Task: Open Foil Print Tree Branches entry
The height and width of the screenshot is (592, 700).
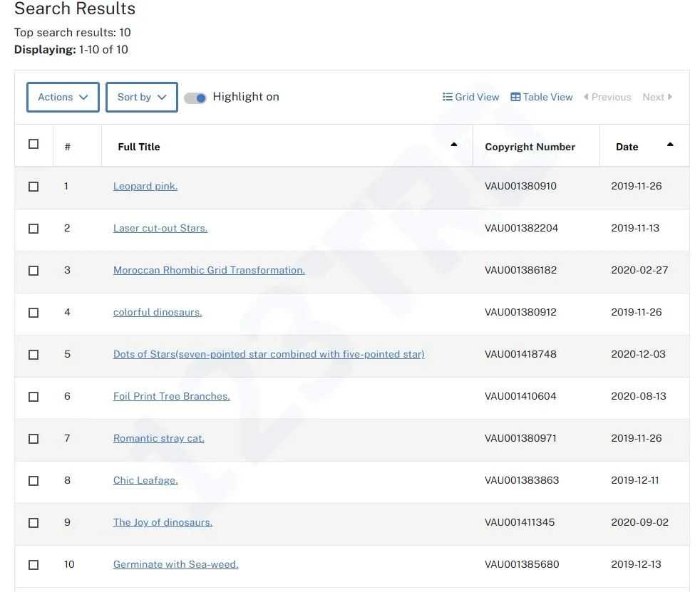Action: click(172, 396)
